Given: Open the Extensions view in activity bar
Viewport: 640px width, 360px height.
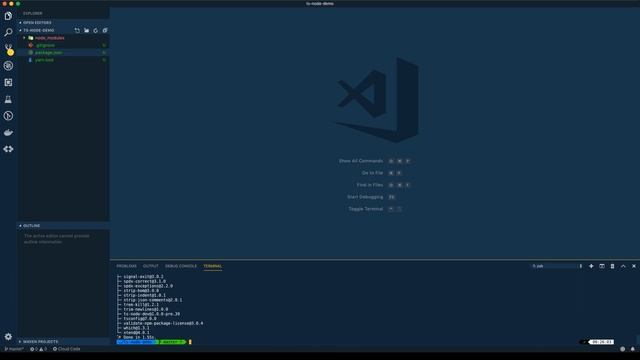Looking at the screenshot, I should point(8,82).
